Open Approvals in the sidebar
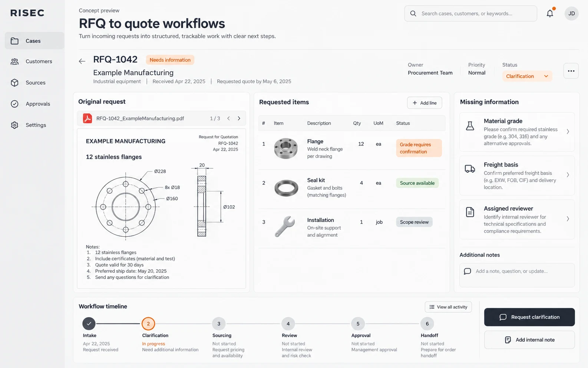The height and width of the screenshot is (368, 588). (x=34, y=104)
